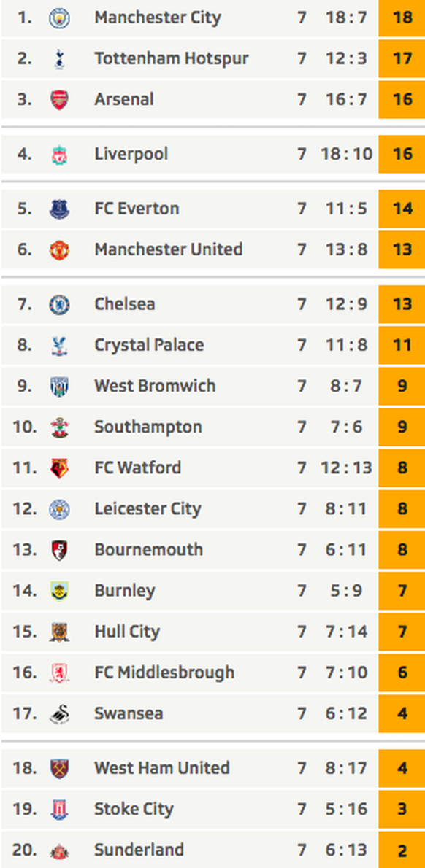
Task: Click the Manchester United red crest
Action: [x=59, y=249]
